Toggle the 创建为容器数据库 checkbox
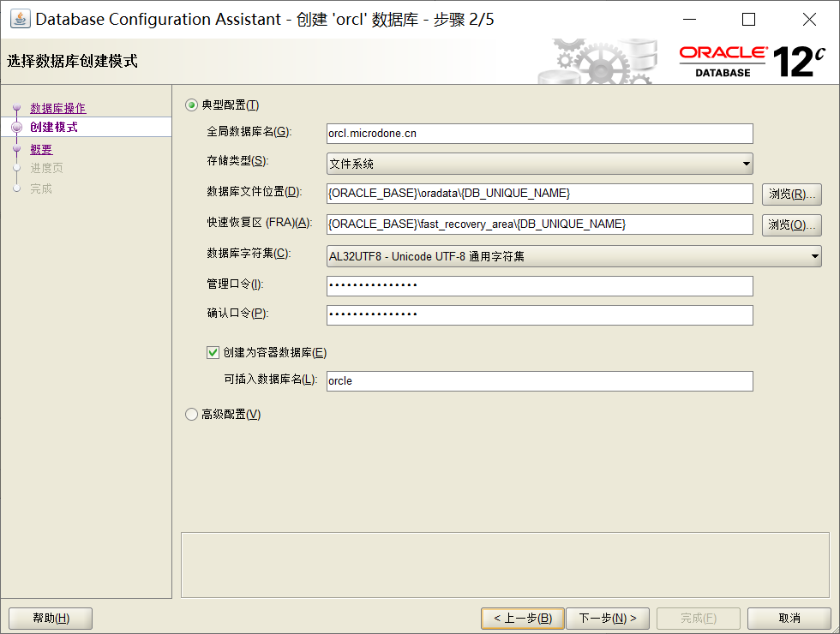This screenshot has width=840, height=634. 213,352
